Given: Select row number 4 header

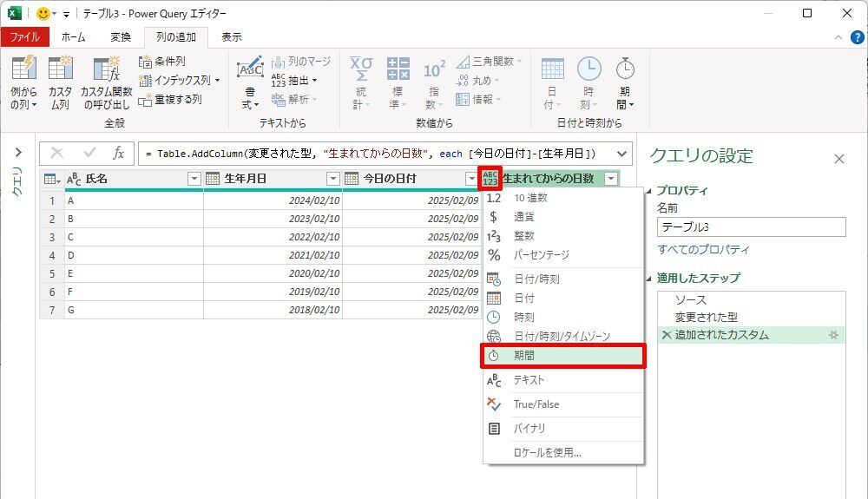Looking at the screenshot, I should (52, 256).
